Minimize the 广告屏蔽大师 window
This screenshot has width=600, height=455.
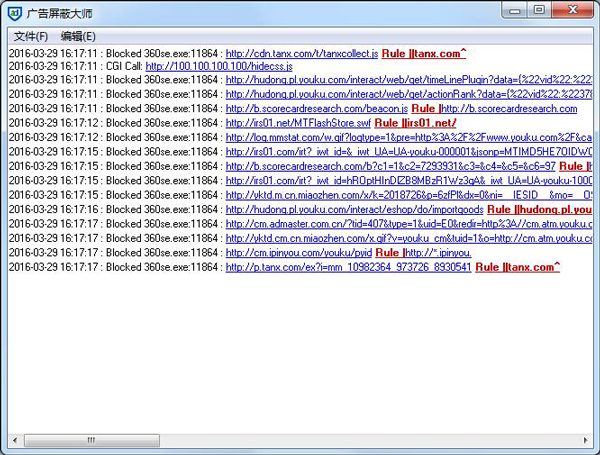514,10
